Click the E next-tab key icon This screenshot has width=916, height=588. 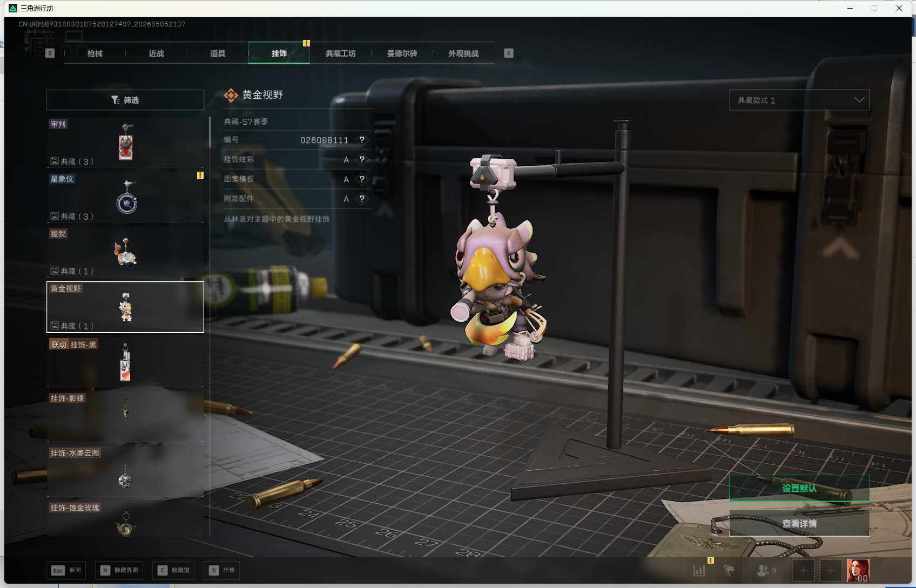click(x=509, y=53)
